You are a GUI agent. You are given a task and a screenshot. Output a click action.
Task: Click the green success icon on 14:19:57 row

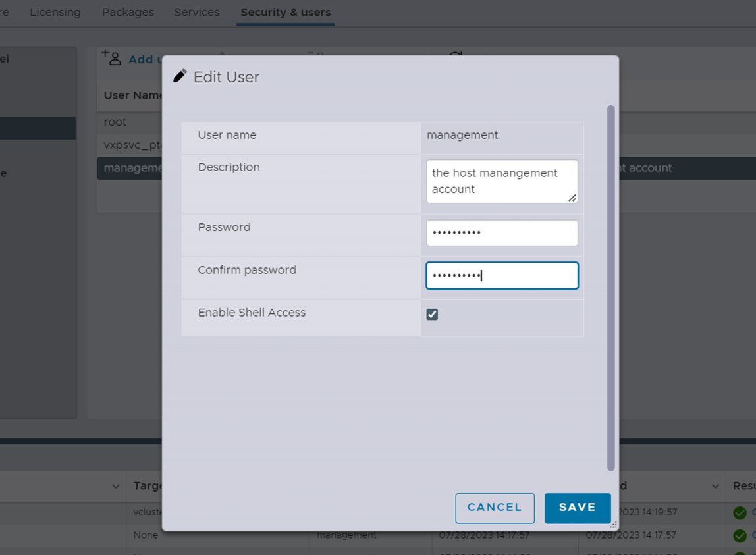click(740, 513)
